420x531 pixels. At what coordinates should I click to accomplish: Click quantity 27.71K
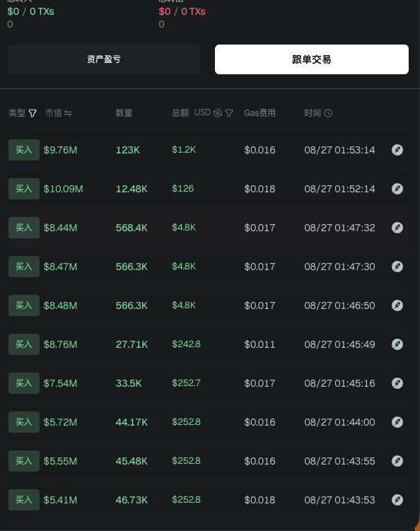(132, 345)
